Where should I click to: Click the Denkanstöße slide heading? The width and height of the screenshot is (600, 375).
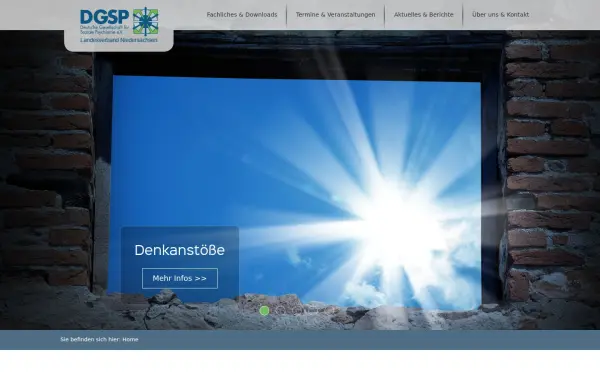coord(179,250)
